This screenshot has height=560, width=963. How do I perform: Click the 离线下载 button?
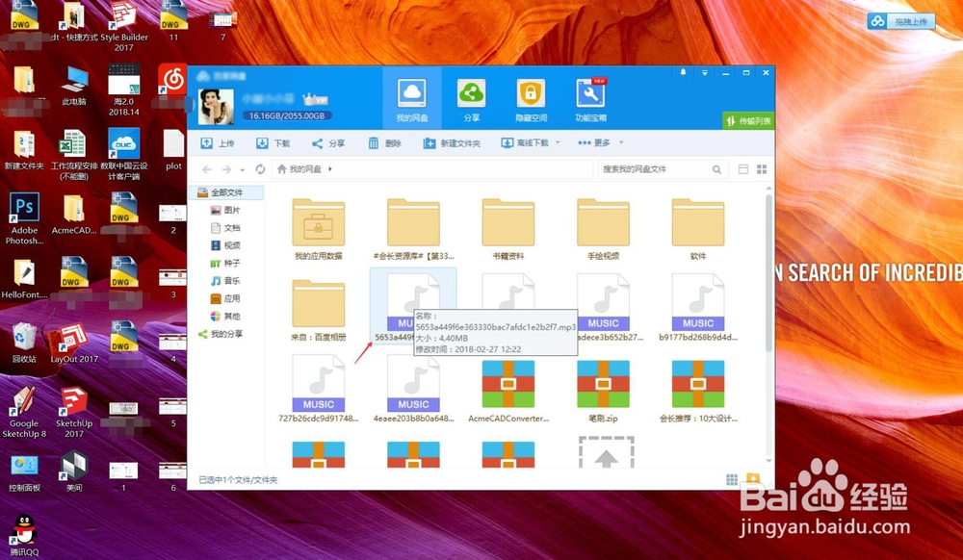tap(525, 143)
